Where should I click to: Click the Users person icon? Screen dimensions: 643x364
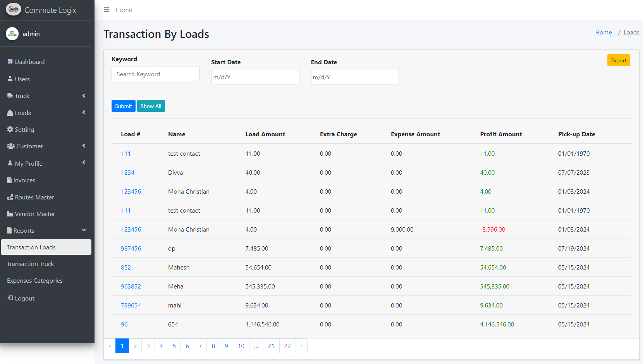click(x=10, y=79)
